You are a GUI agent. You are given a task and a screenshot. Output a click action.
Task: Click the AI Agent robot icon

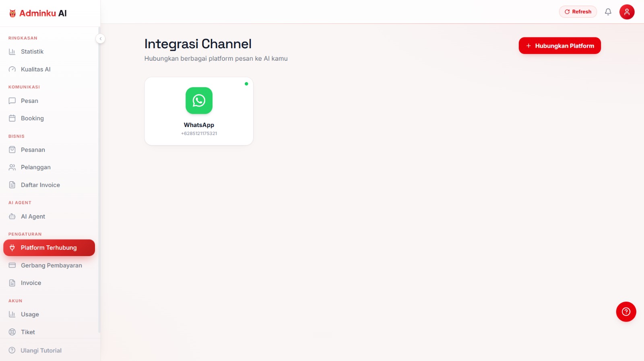tap(12, 216)
